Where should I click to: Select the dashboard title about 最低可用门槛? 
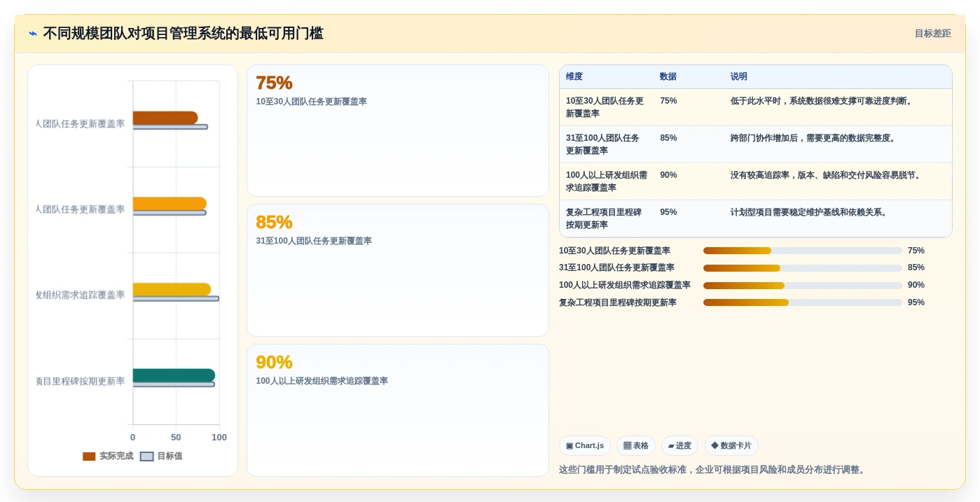pos(183,34)
